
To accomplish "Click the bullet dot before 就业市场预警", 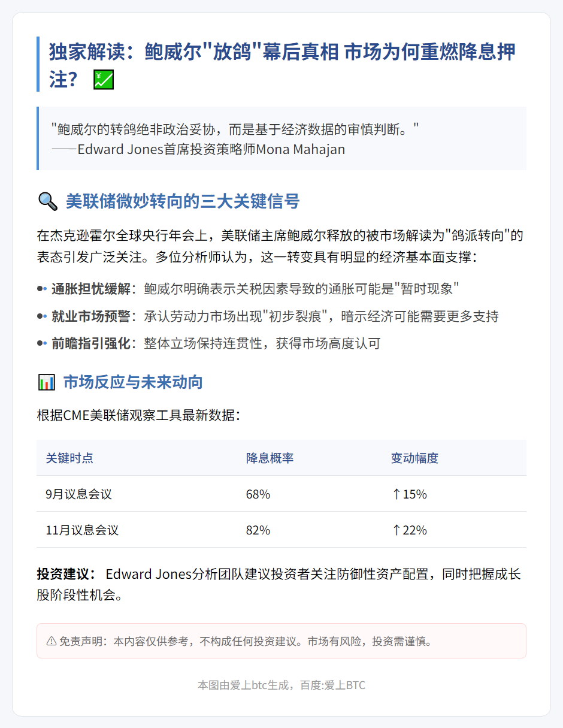I will point(41,316).
